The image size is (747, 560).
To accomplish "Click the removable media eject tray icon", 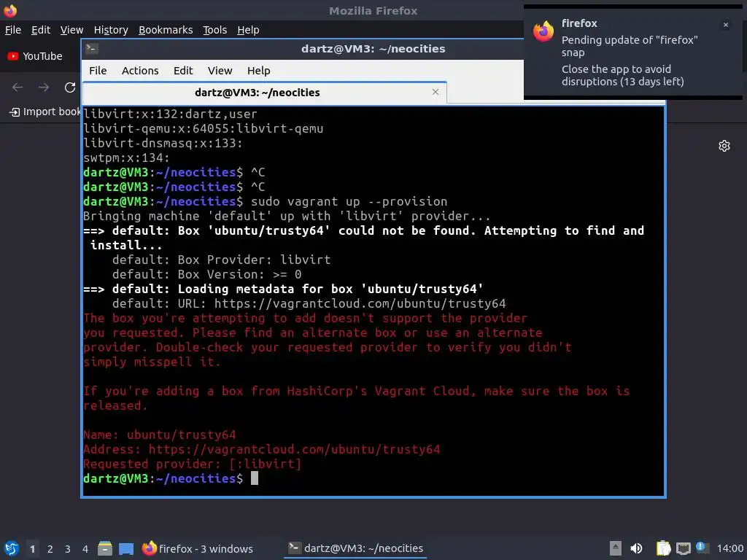I will 616,548.
